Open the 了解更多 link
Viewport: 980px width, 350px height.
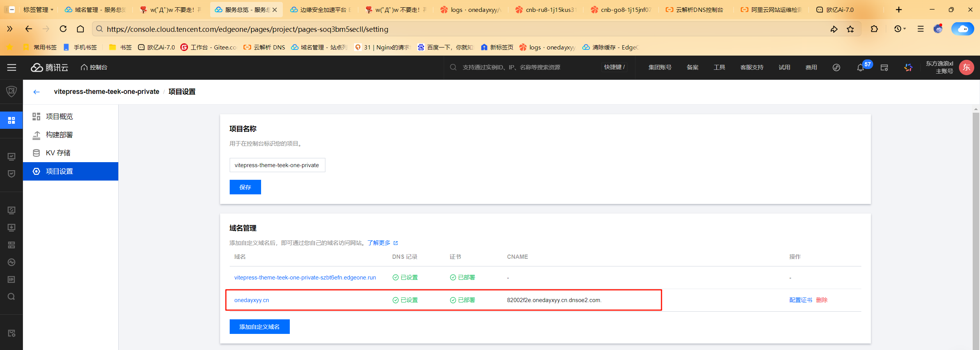click(x=382, y=243)
